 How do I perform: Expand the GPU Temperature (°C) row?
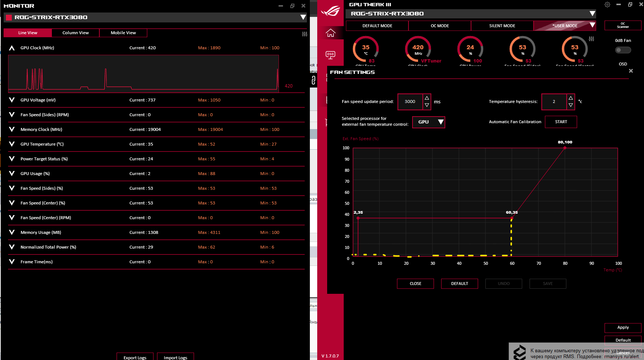[x=12, y=144]
